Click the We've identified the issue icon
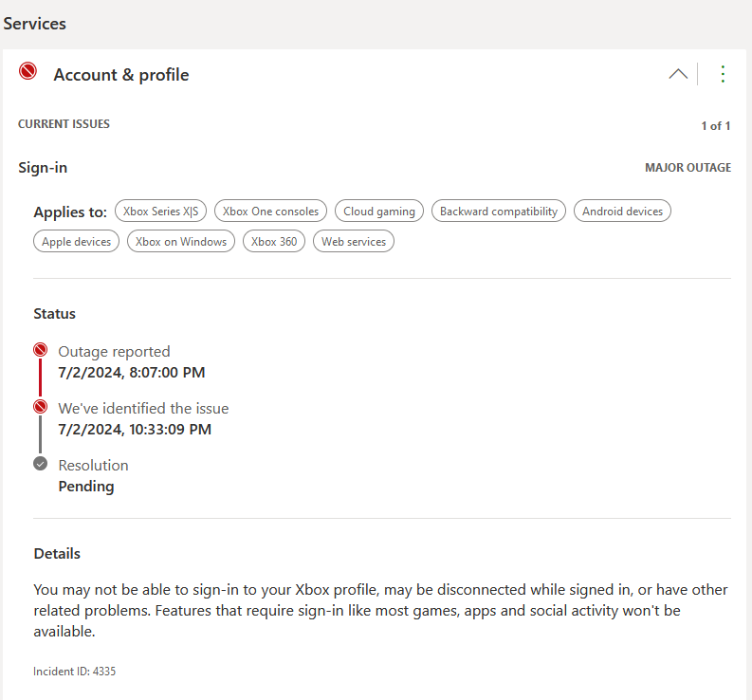752x700 pixels. [x=40, y=407]
